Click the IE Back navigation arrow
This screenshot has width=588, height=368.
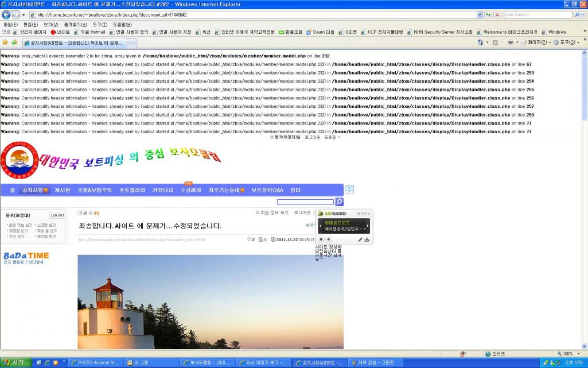6,14
